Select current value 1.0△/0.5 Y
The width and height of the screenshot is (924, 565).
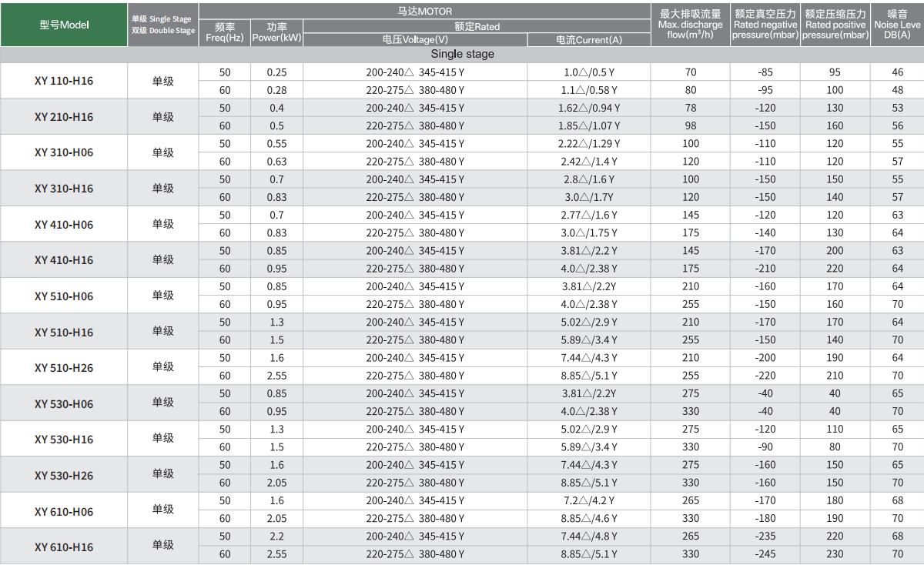589,72
